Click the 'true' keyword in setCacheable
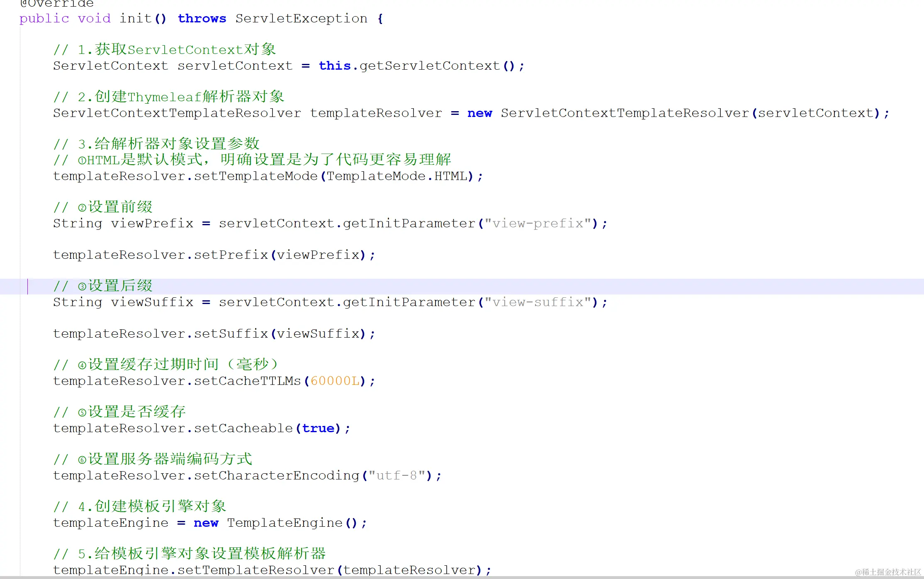924x579 pixels. pyautogui.click(x=318, y=428)
